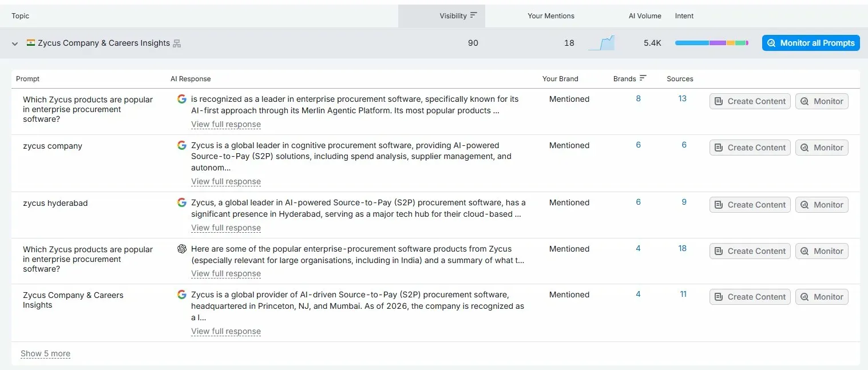This screenshot has height=370, width=868.
Task: Click Show 5 more link
Action: click(45, 353)
